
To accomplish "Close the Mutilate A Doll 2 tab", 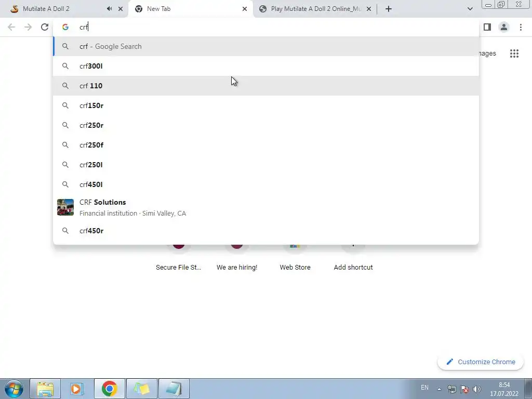I will tap(121, 9).
